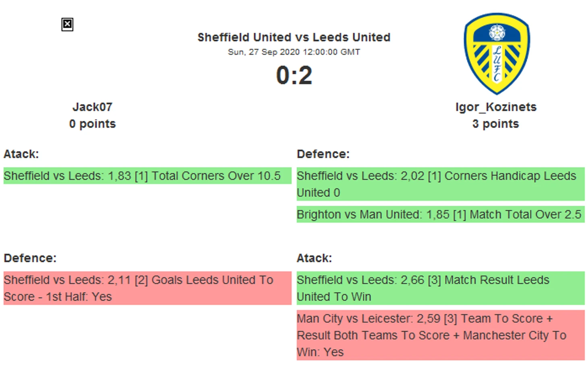Click the Atack heading on Igor_Kozinets's side
Image resolution: width=588 pixels, height=386 pixels.
pos(314,258)
